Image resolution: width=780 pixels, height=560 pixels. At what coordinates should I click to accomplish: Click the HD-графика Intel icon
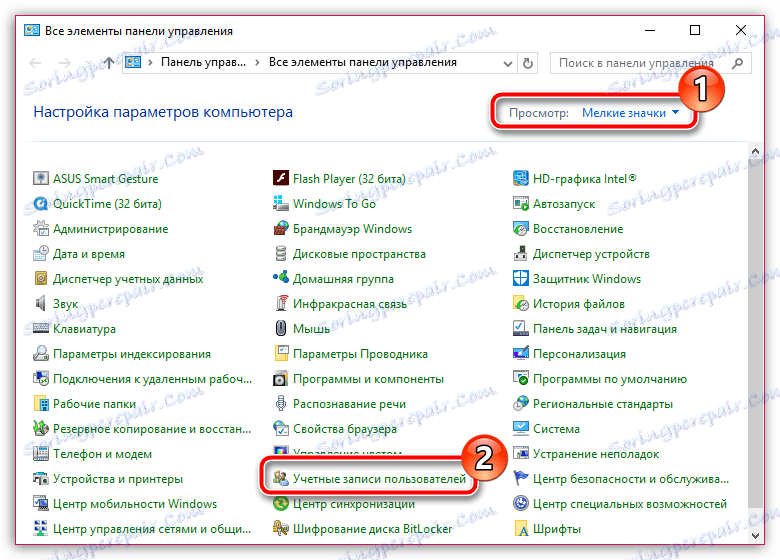pos(520,179)
